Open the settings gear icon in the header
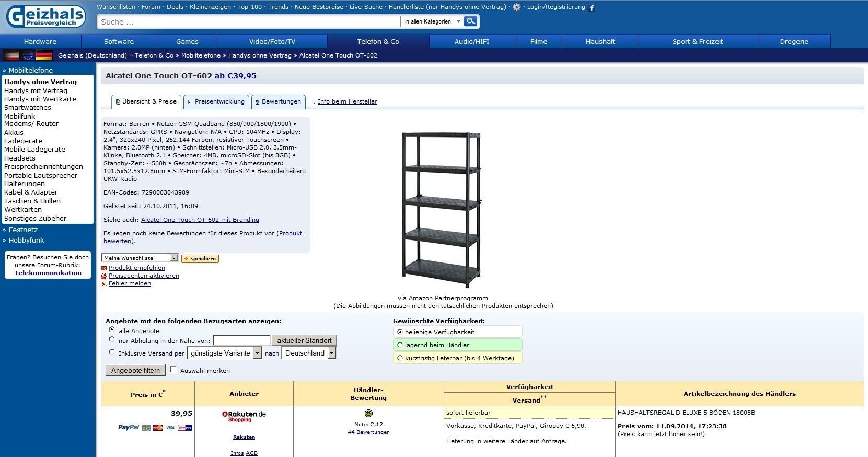868x457 pixels. click(x=517, y=7)
